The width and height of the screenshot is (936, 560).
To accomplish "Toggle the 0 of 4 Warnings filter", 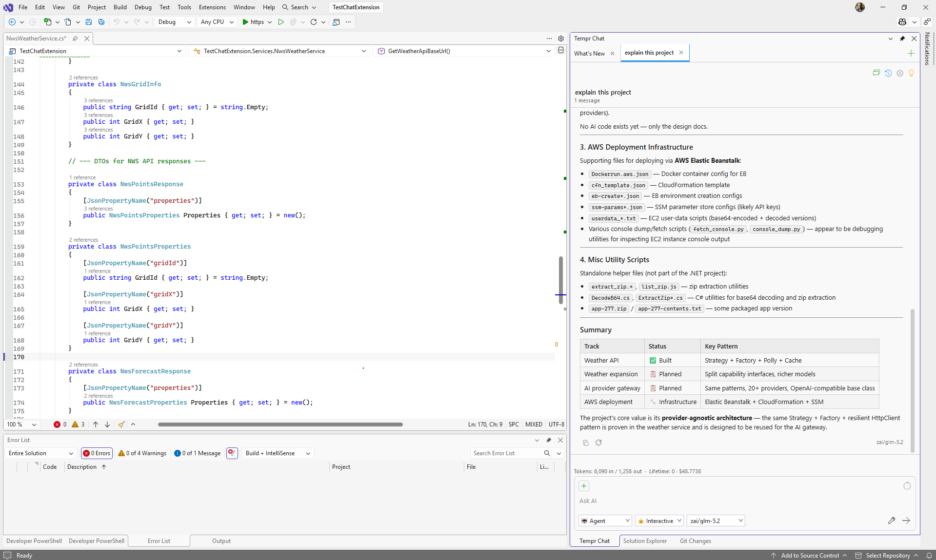I will pyautogui.click(x=142, y=453).
